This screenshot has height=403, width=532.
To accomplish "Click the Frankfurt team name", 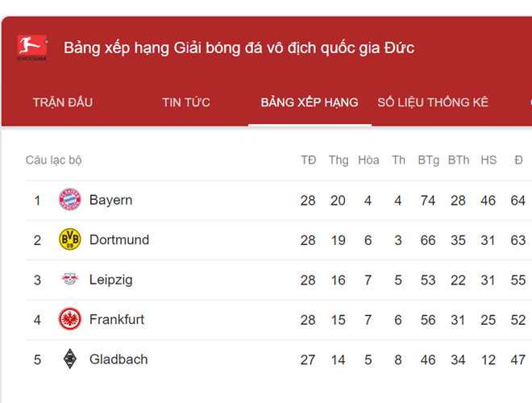I will pyautogui.click(x=117, y=319).
